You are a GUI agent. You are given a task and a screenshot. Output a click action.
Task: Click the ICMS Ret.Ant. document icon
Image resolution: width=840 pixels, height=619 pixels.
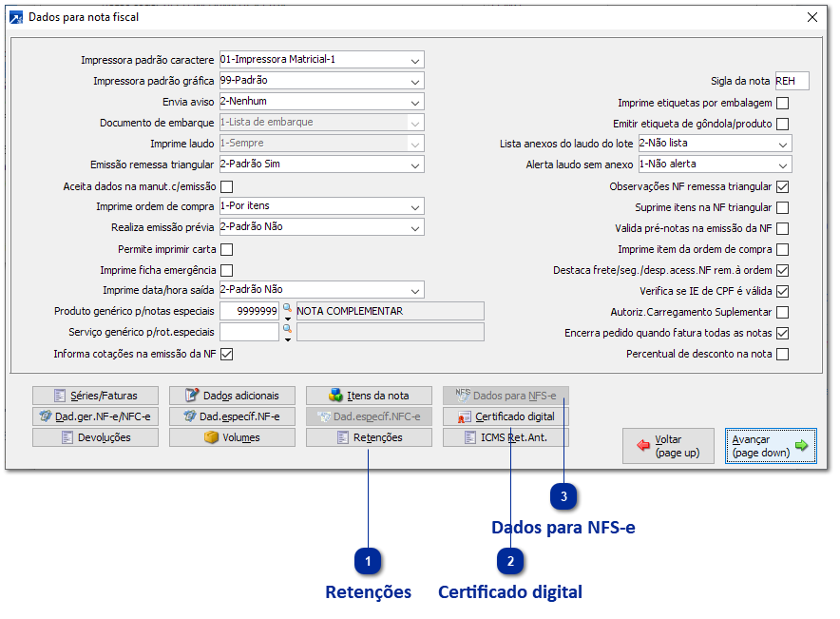click(469, 437)
